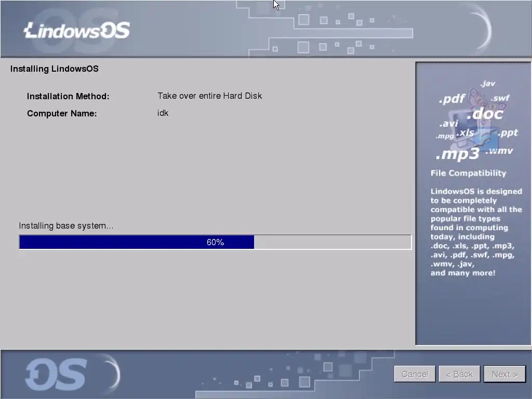Click the 'and many more!' text
The width and height of the screenshot is (532, 399).
point(463,273)
